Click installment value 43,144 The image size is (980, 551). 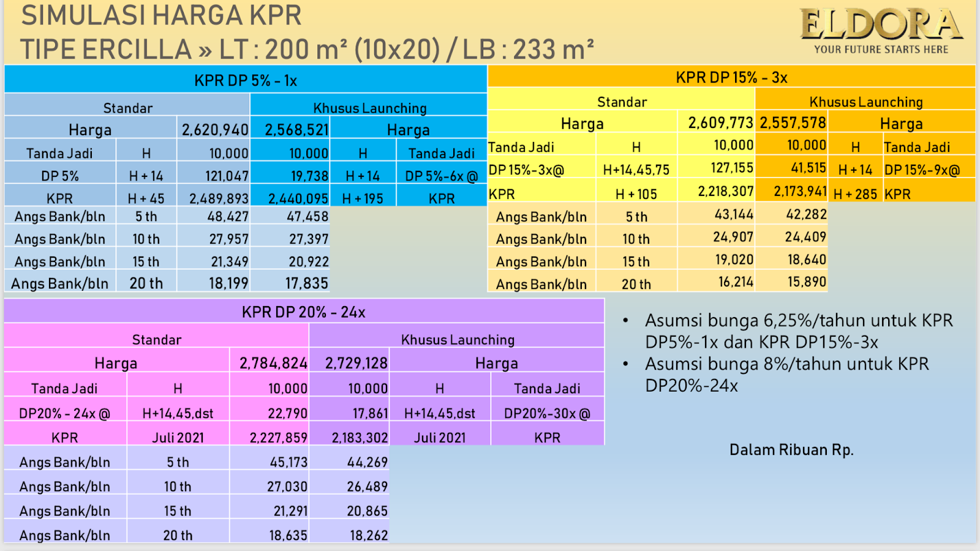click(x=734, y=215)
